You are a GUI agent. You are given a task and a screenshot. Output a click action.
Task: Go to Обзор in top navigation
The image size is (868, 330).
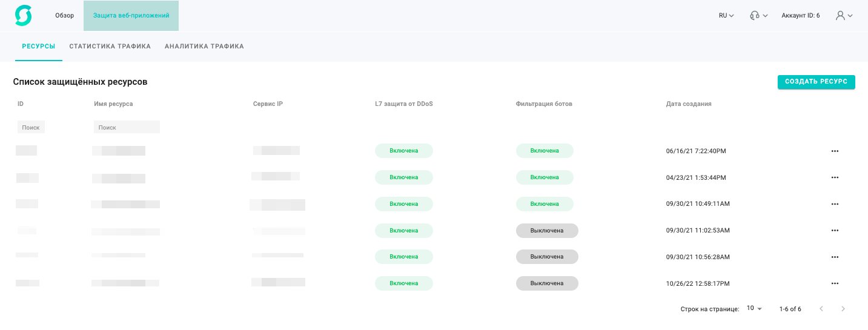64,16
